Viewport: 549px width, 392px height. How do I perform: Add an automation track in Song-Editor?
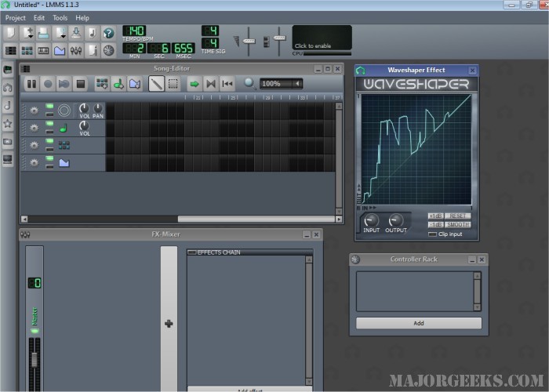[x=135, y=84]
